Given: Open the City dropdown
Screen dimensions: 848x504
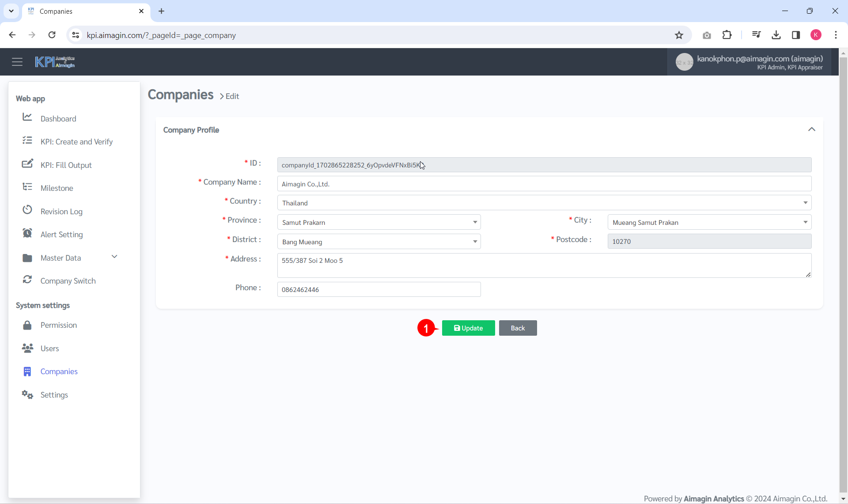Looking at the screenshot, I should (709, 222).
